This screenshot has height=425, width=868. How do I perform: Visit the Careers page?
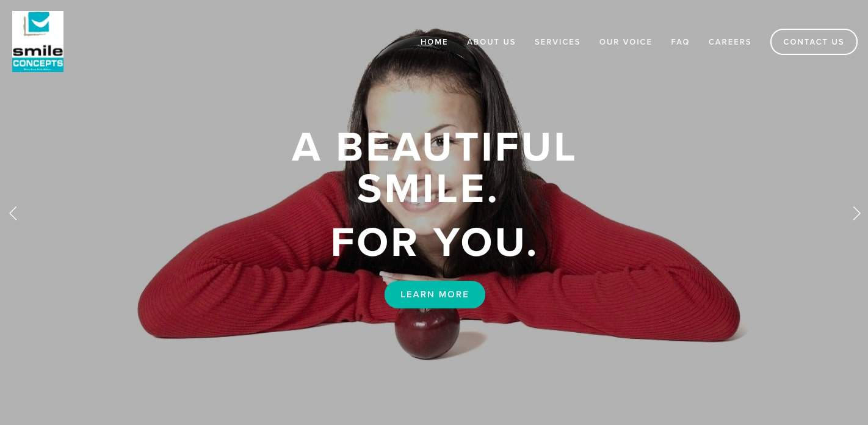point(730,42)
